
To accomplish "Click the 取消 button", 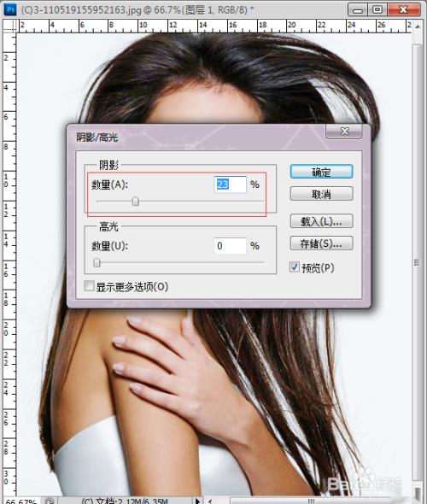I will [x=321, y=194].
